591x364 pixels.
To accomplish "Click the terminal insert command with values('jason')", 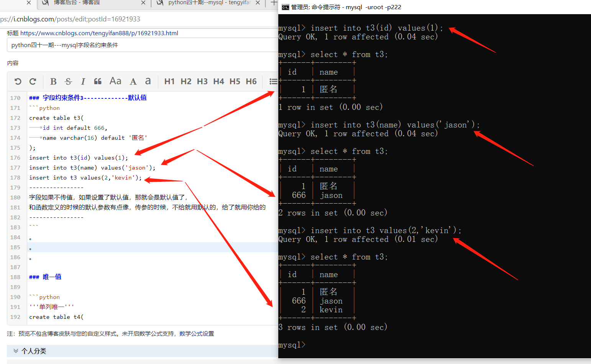I will [x=395, y=125].
